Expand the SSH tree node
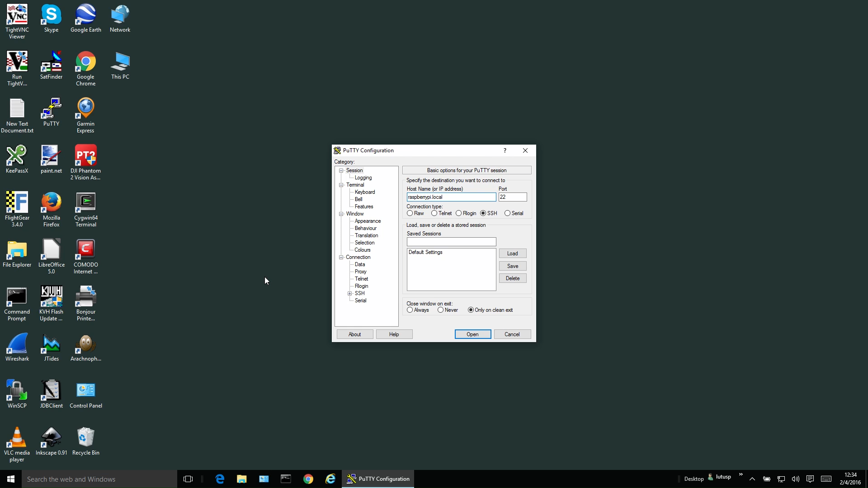The width and height of the screenshot is (868, 488). click(x=350, y=293)
